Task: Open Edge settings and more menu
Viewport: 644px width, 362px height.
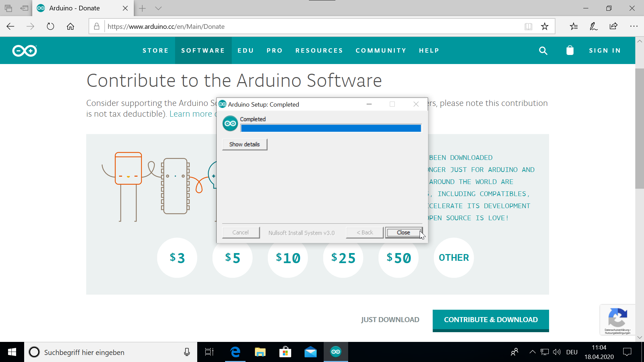Action: tap(634, 26)
